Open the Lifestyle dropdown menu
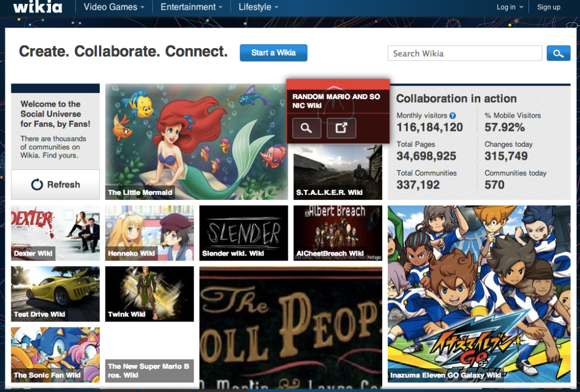This screenshot has width=580, height=392. [258, 7]
